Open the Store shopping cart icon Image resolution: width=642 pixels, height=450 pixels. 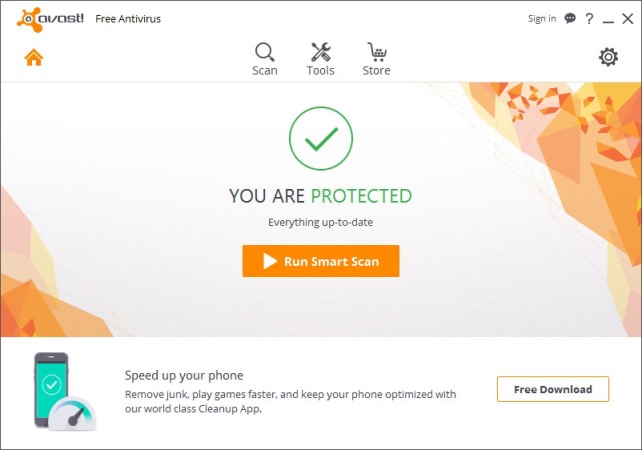(377, 52)
